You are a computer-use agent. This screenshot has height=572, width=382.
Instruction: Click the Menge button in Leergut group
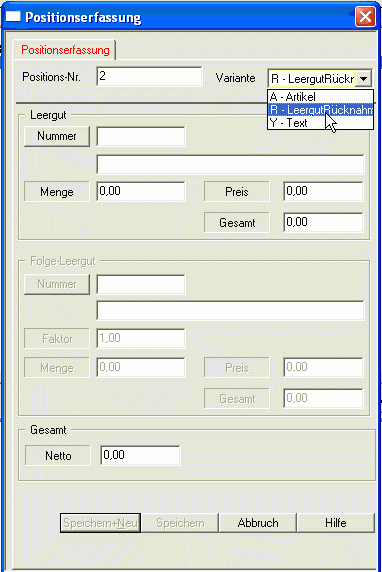[57, 192]
